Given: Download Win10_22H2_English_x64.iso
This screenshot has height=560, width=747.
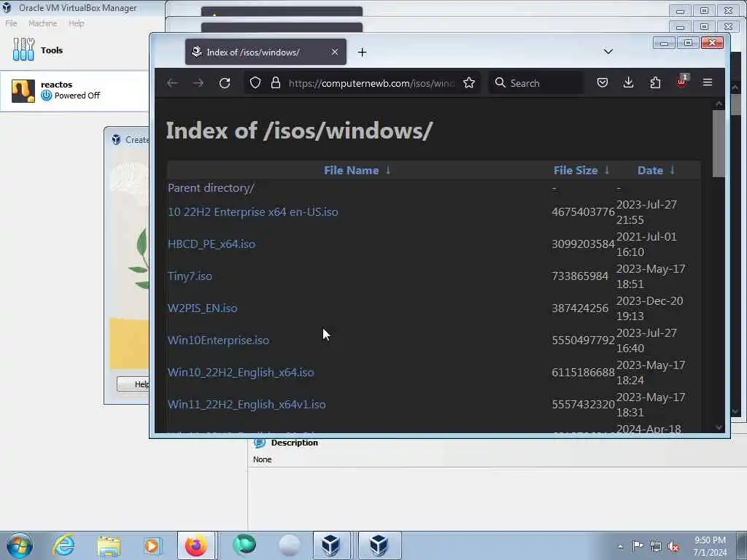Looking at the screenshot, I should click(241, 373).
